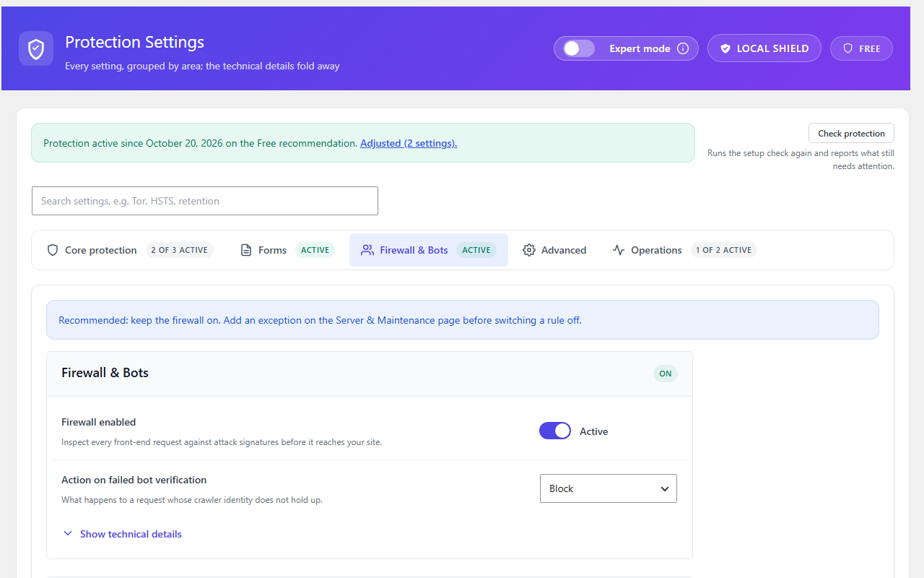This screenshot has width=924, height=578.
Task: Click the ACTIVE badge next to Forms
Action: point(315,250)
